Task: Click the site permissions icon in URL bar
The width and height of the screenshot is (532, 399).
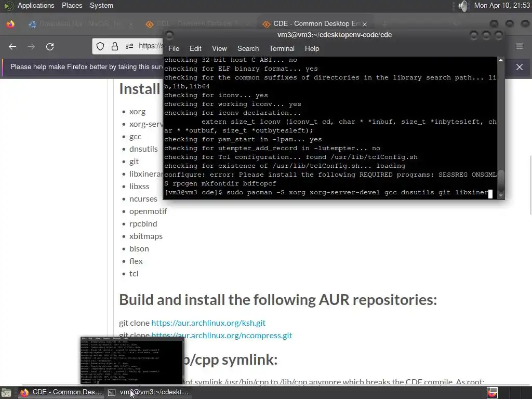Action: click(129, 46)
